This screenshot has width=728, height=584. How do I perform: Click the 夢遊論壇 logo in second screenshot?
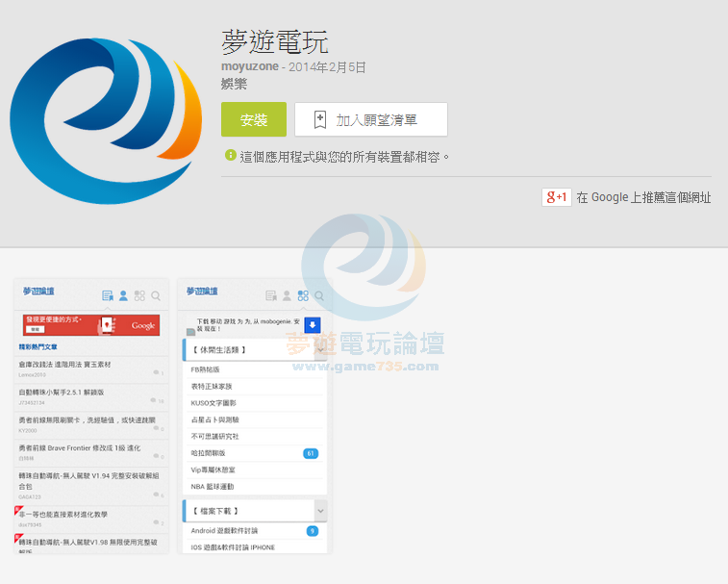202,291
